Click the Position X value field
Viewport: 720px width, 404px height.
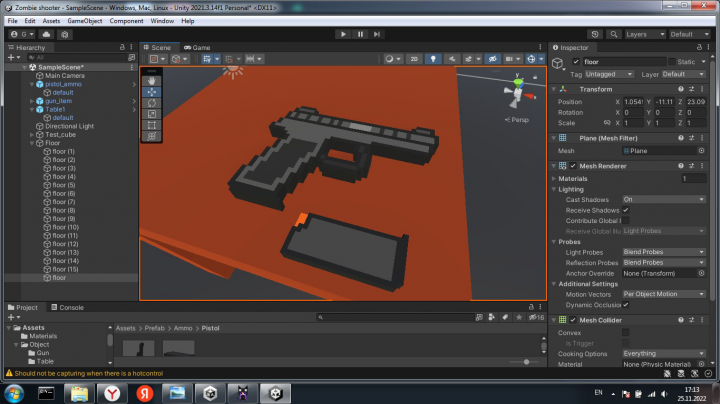(x=633, y=102)
